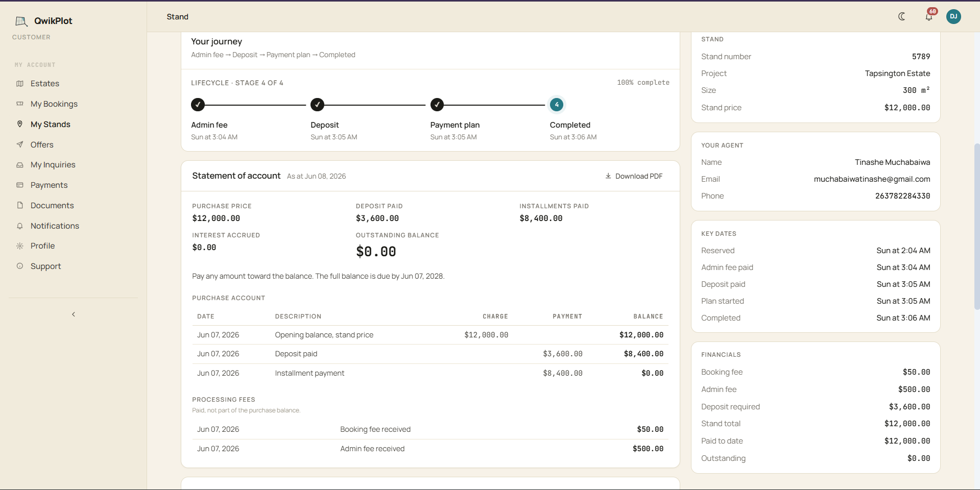Click Tapsington Estate project name
This screenshot has width=980, height=490.
click(897, 73)
